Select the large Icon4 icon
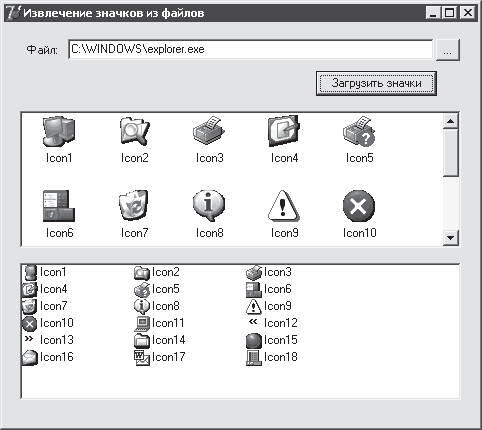The image size is (482, 430). point(284,131)
